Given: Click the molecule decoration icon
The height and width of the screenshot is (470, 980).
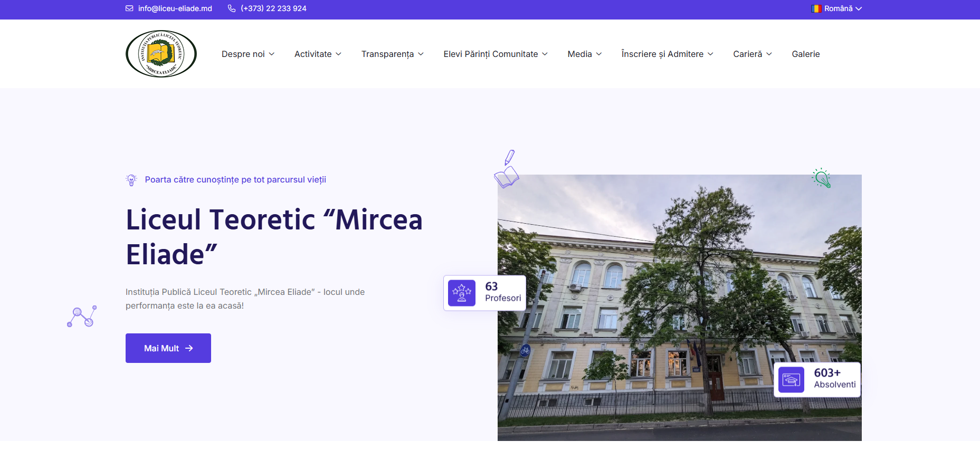Looking at the screenshot, I should (82, 316).
